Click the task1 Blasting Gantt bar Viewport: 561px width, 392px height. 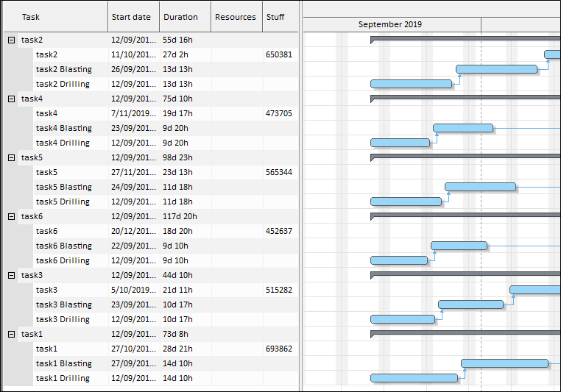505,363
